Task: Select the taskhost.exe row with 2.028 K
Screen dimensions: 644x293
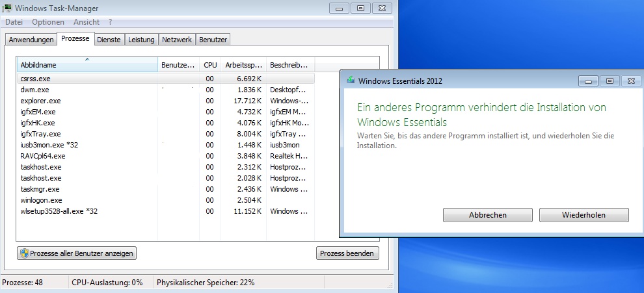Action: click(166, 178)
